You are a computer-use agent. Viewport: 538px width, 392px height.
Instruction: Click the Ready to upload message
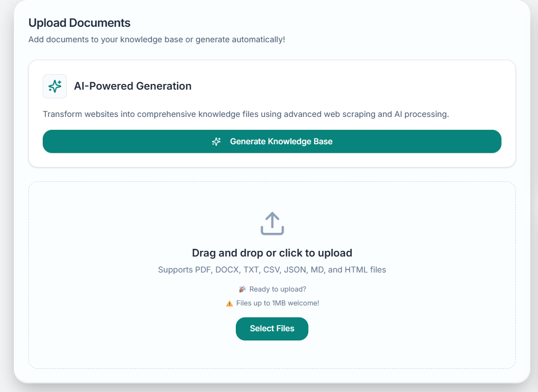[272, 289]
